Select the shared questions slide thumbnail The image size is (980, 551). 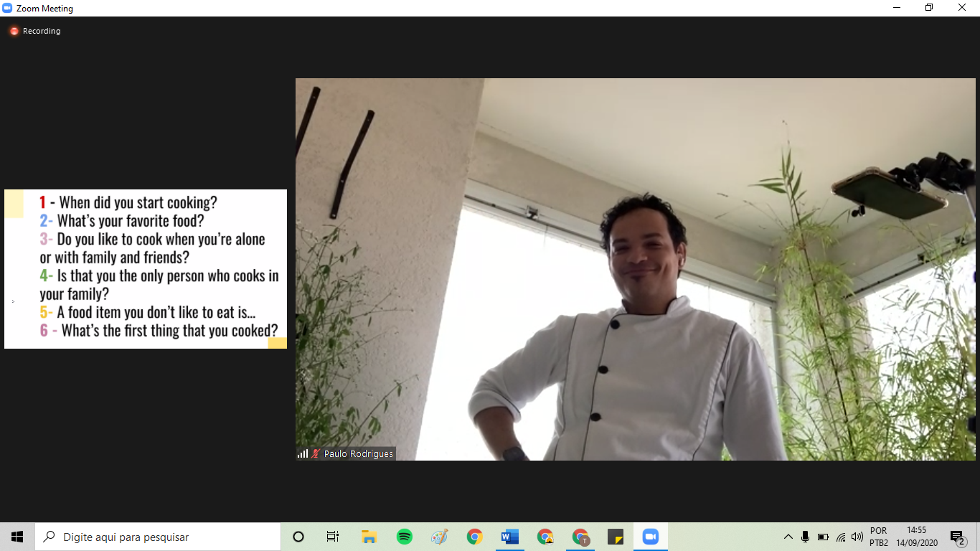pyautogui.click(x=146, y=269)
